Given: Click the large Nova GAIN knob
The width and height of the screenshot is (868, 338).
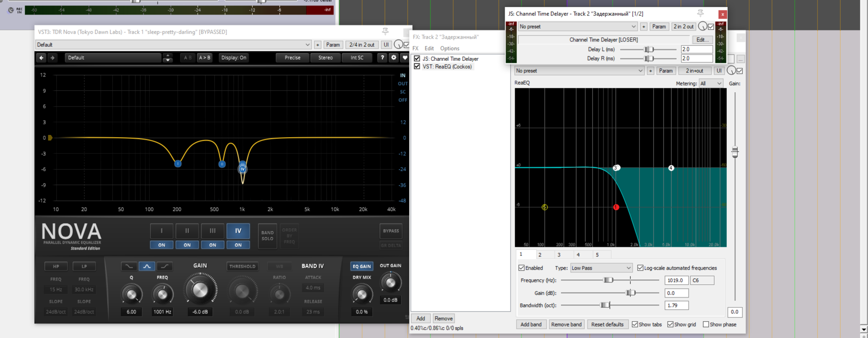Looking at the screenshot, I should pyautogui.click(x=200, y=289).
